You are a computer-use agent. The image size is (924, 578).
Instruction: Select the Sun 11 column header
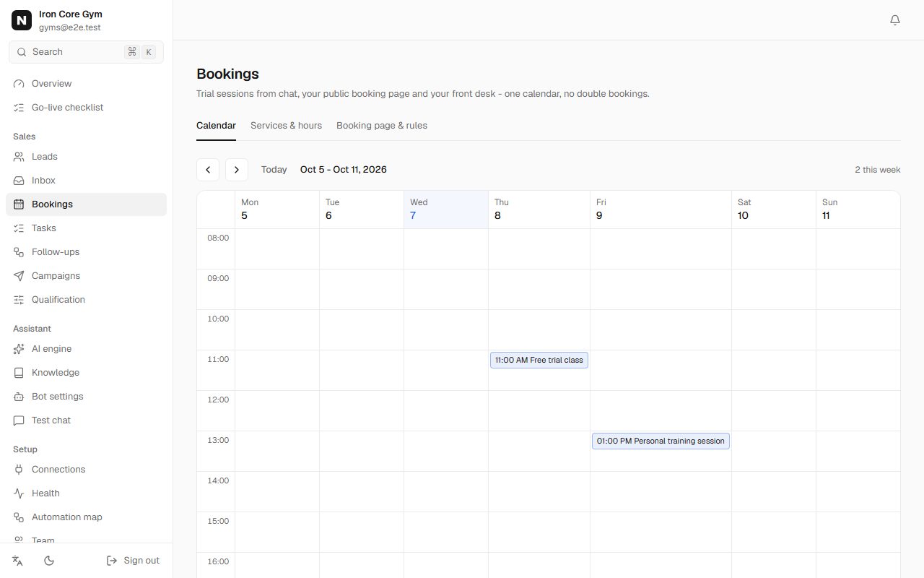[x=858, y=210]
